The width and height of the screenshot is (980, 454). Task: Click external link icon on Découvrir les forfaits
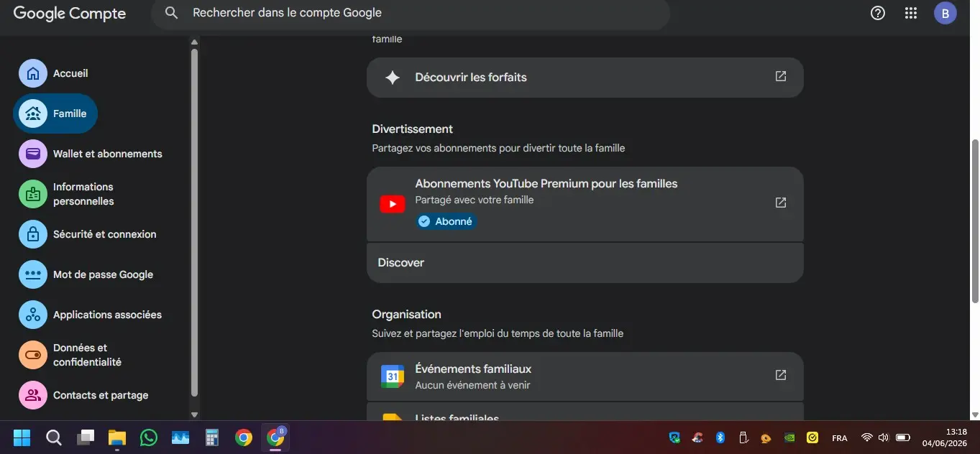[781, 76]
